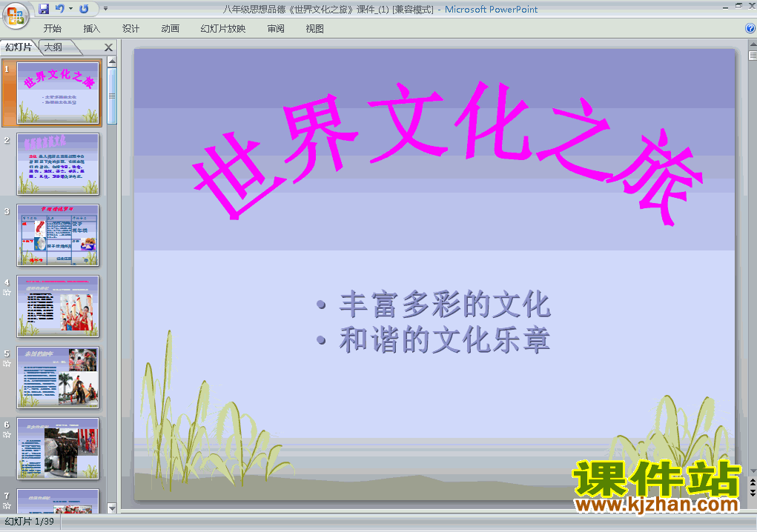This screenshot has height=532, width=757.
Task: Select slide 4 thumbnail
Action: (58, 306)
